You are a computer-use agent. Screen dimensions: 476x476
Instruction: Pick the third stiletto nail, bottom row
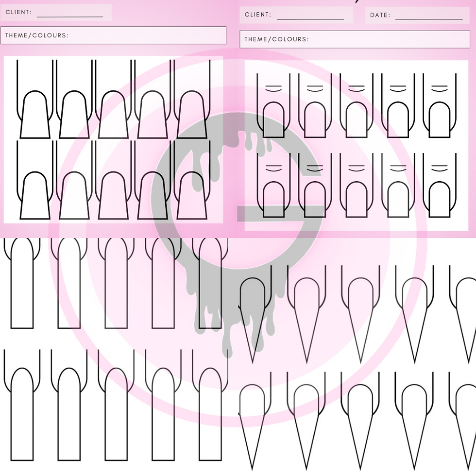tap(359, 423)
